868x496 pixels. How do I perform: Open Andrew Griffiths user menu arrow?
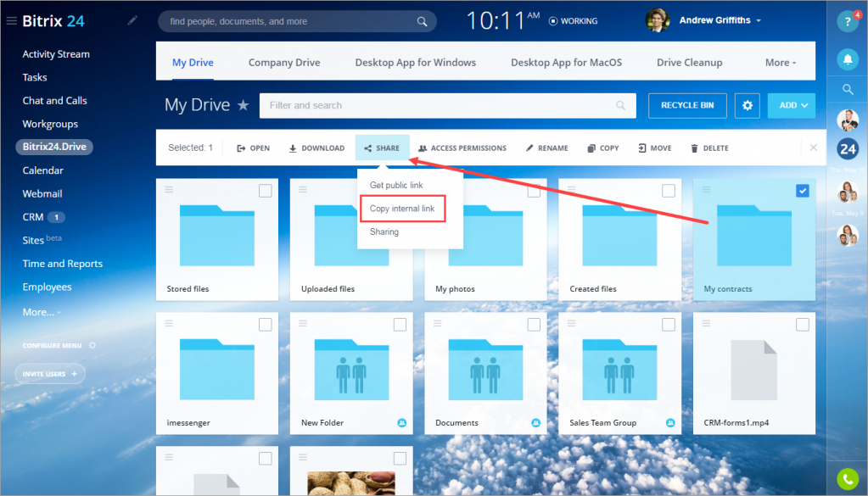coord(759,20)
